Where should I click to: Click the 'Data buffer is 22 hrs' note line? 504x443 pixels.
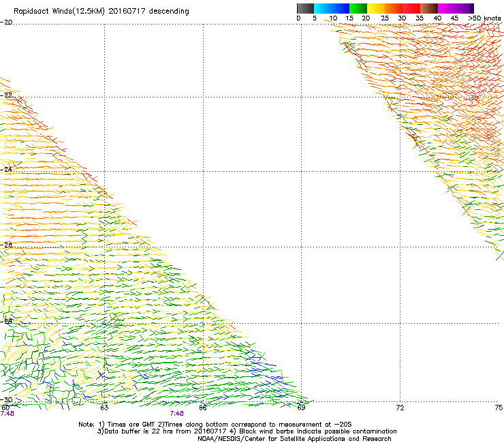pyautogui.click(x=247, y=431)
